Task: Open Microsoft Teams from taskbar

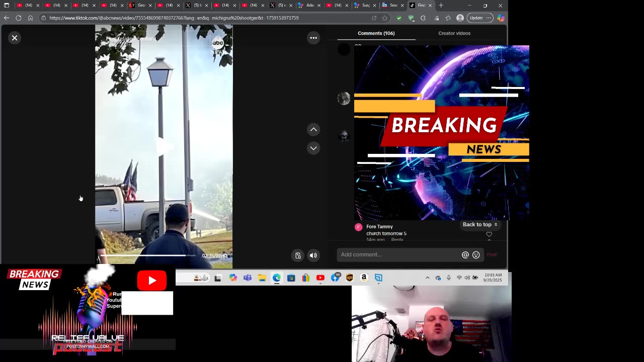Action: point(248,278)
